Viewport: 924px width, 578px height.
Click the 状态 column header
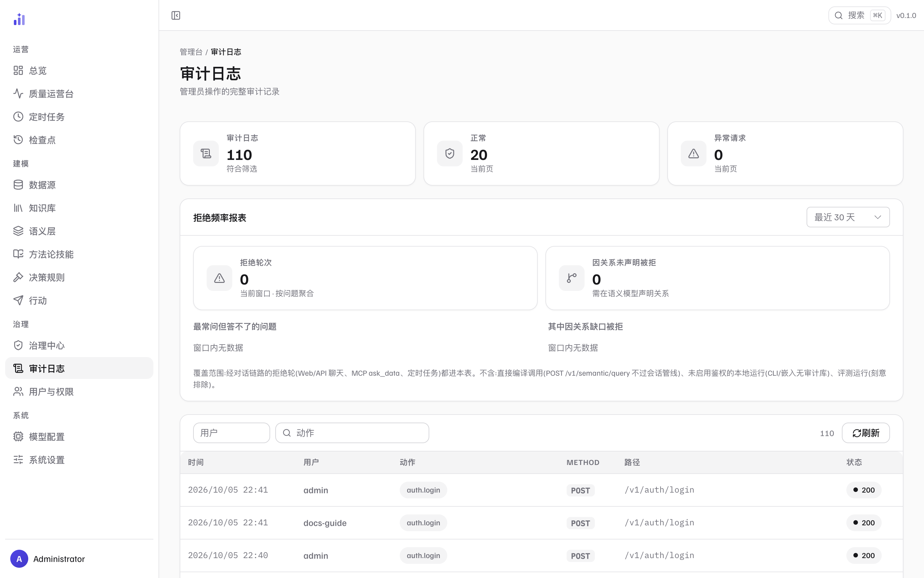(854, 462)
